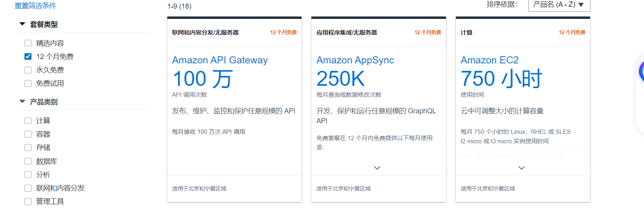Click 适用于北京和宁夏区域 on API Gateway card
644x209 pixels.
point(199,189)
